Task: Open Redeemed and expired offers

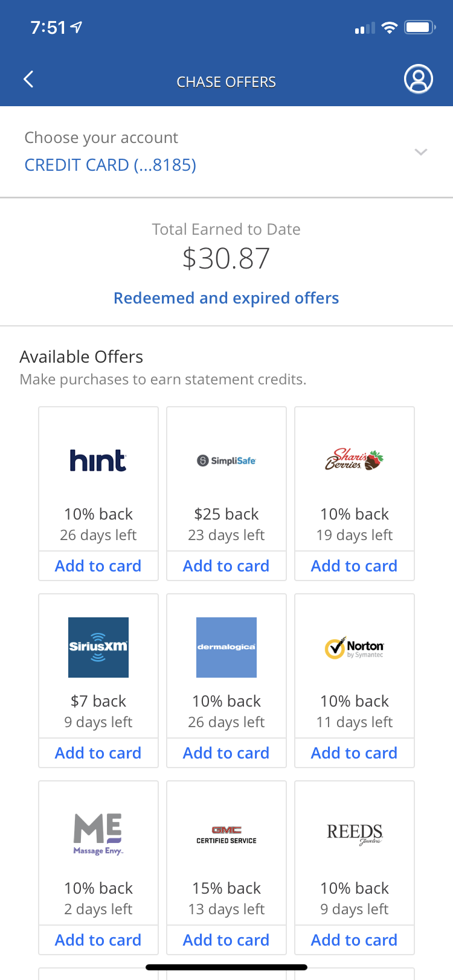Action: click(226, 298)
